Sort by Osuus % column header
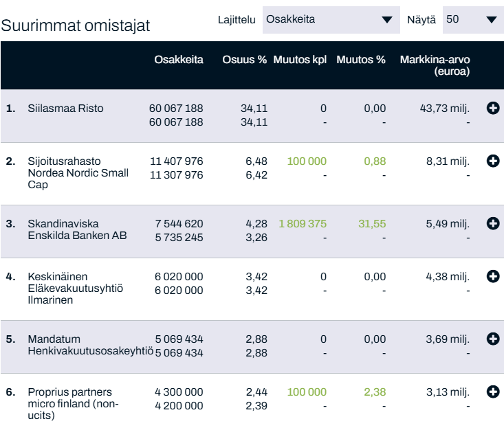Image resolution: width=504 pixels, height=430 pixels. 244,60
